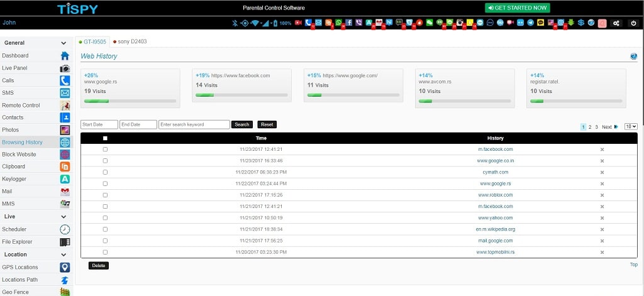This screenshot has width=644, height=296.
Task: Click the Telegram icon in top bar
Action: (x=531, y=23)
